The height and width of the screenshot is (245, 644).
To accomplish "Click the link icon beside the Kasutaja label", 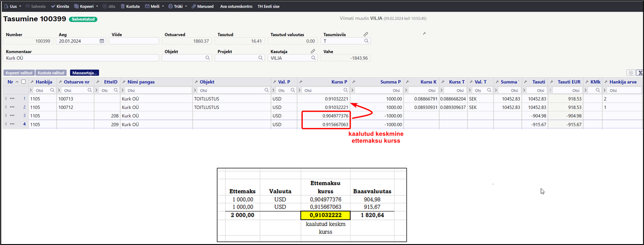I will coord(313,52).
